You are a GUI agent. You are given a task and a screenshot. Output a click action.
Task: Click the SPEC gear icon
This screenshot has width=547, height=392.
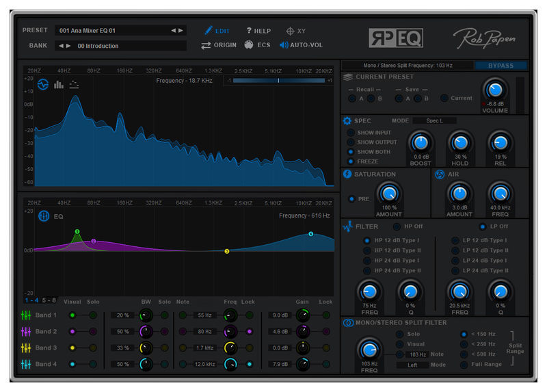[x=347, y=121]
